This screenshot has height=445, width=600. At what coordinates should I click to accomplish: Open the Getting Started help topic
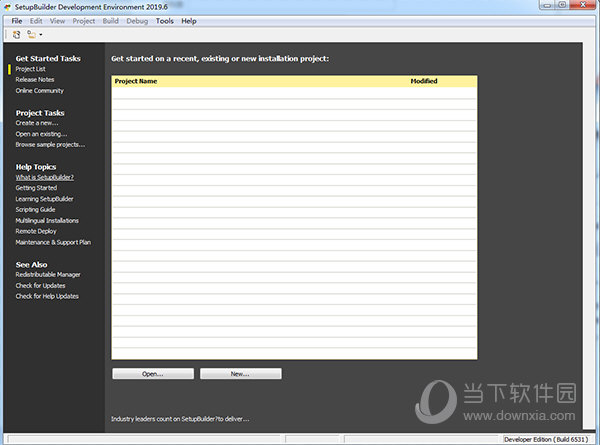36,188
